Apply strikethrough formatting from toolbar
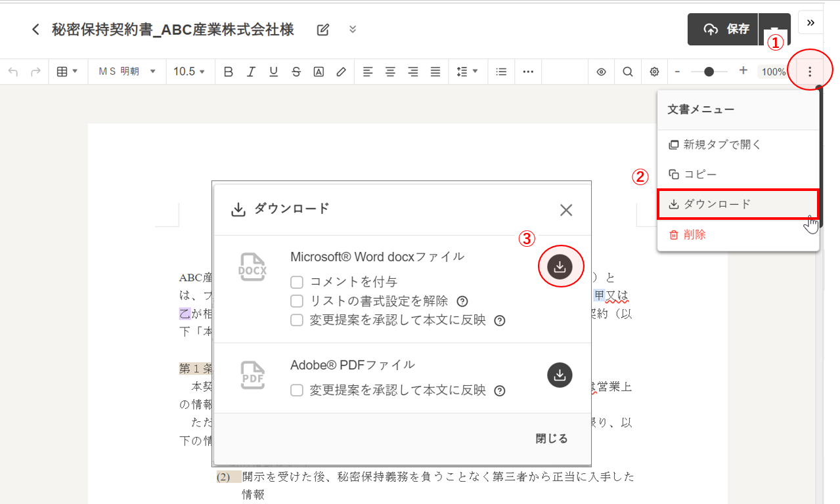This screenshot has width=840, height=504. (x=296, y=72)
